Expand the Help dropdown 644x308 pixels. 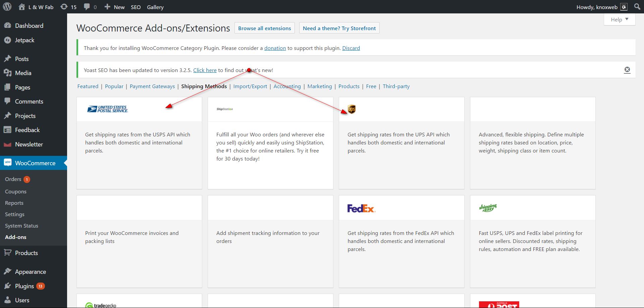pyautogui.click(x=619, y=19)
